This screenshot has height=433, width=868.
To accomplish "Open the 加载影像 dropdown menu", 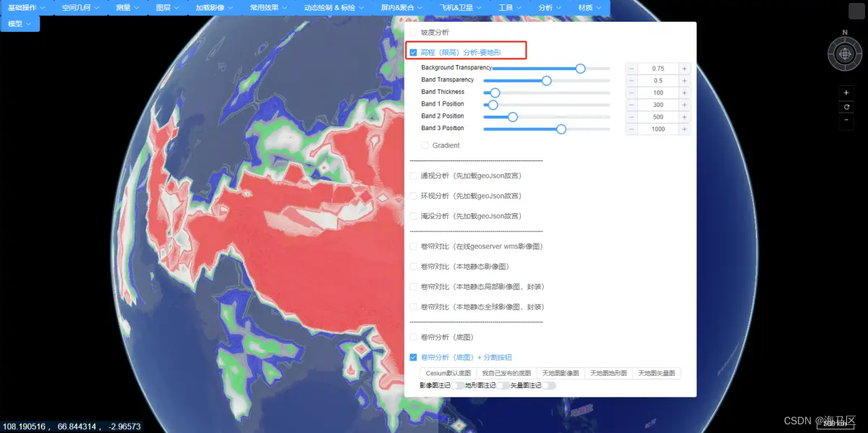I will click(215, 7).
